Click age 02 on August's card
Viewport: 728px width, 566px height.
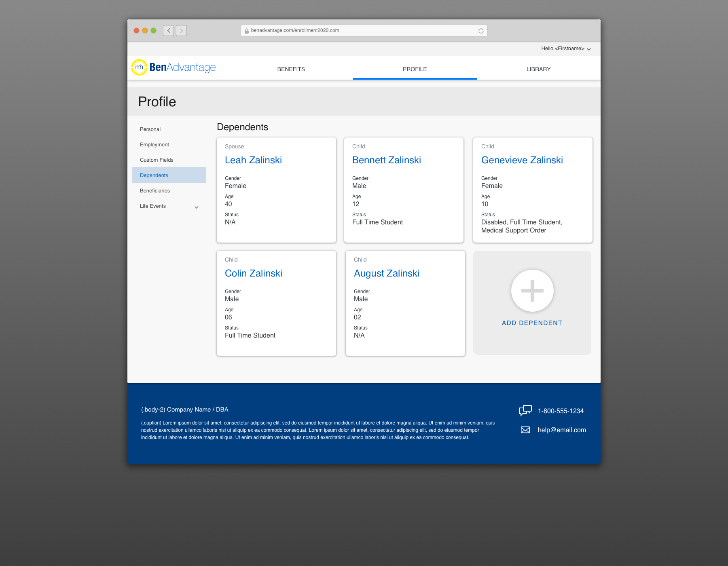358,317
